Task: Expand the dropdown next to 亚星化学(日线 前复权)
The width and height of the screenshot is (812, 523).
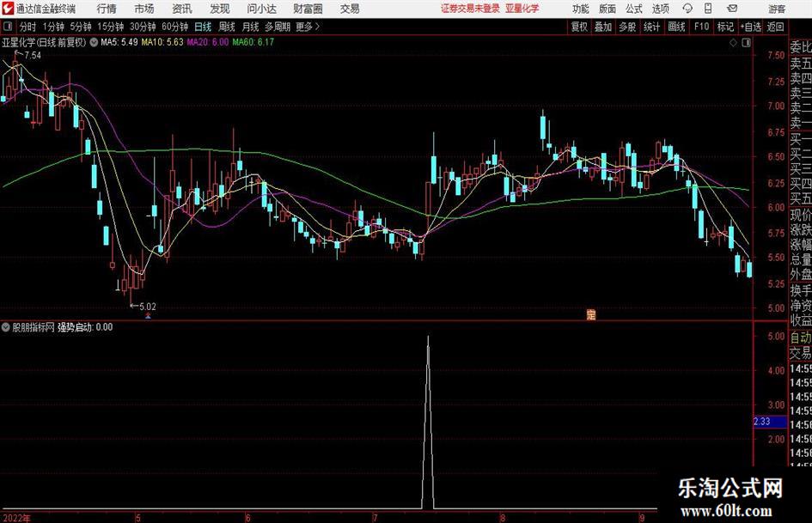Action: click(94, 42)
